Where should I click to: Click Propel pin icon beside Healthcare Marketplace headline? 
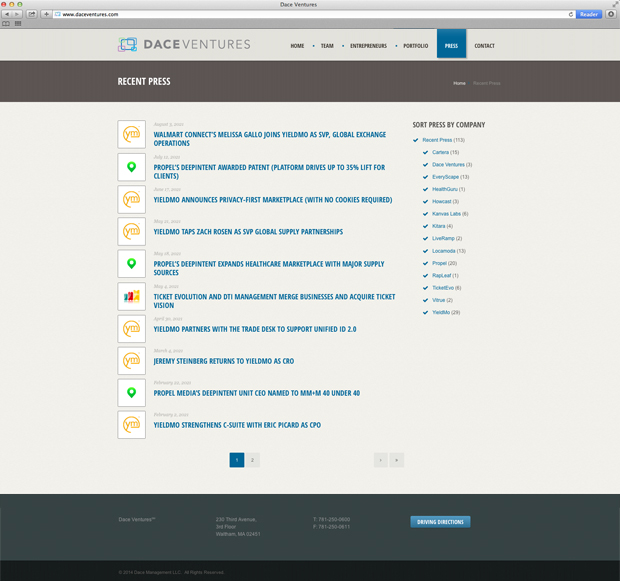(x=132, y=263)
